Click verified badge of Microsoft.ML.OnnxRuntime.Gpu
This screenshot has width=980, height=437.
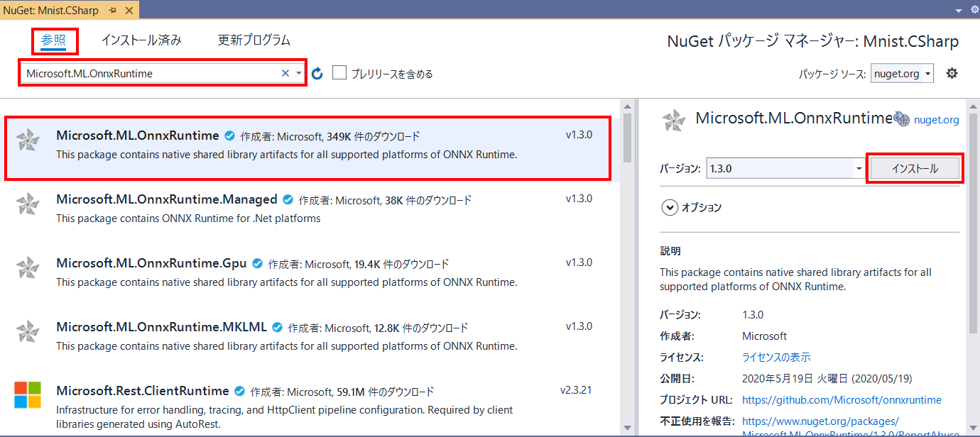tap(257, 264)
